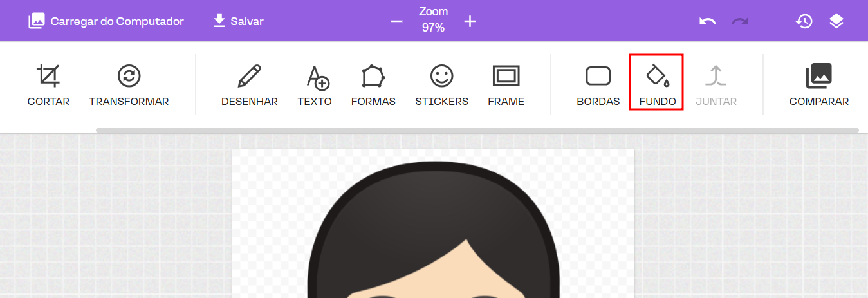Select the Frame tool
868x298 pixels.
pos(506,84)
